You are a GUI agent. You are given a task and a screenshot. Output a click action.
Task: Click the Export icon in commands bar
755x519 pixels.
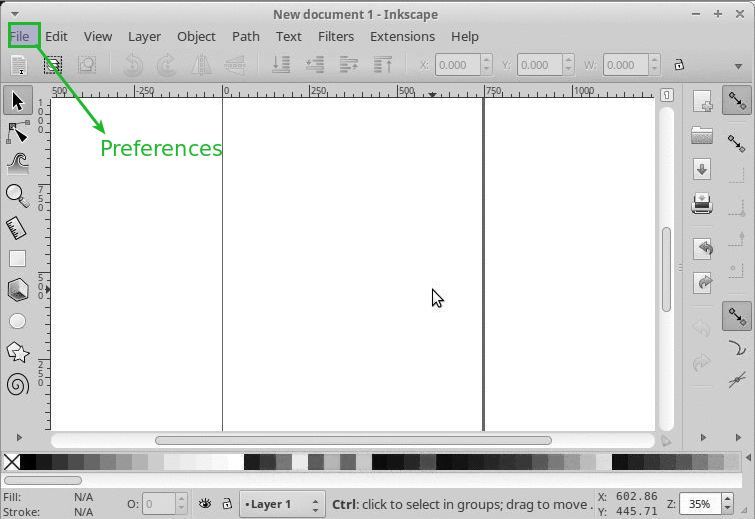[x=703, y=283]
